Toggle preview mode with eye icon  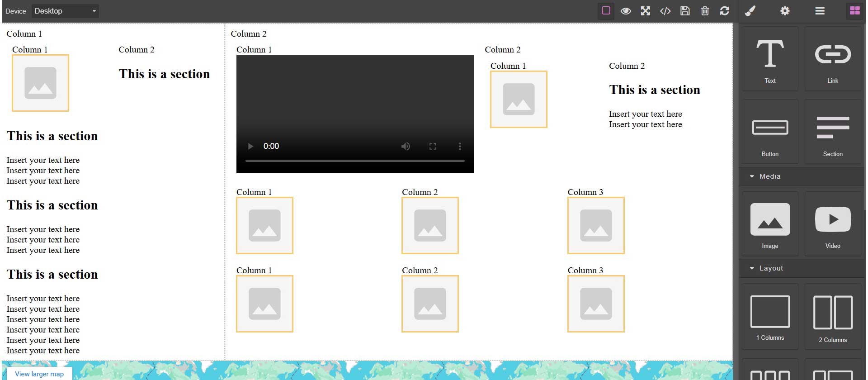(626, 11)
